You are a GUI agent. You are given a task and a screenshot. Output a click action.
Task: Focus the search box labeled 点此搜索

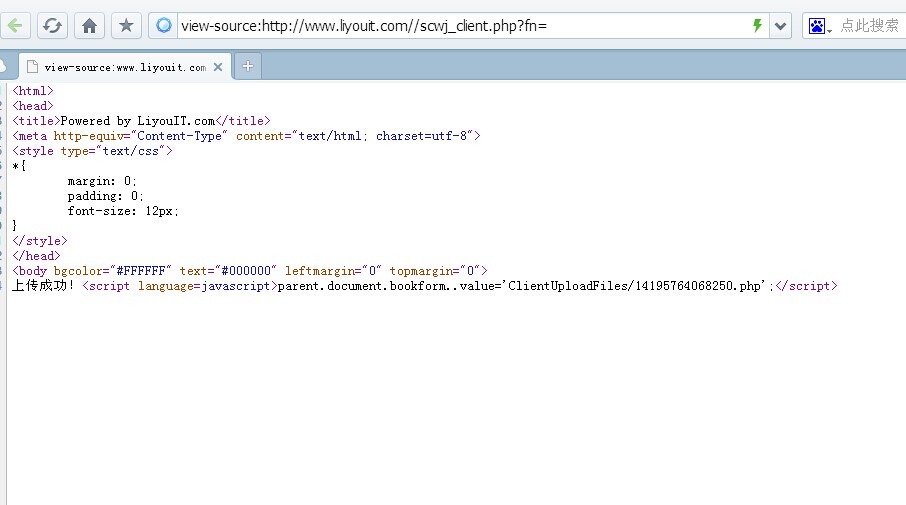click(x=870, y=26)
